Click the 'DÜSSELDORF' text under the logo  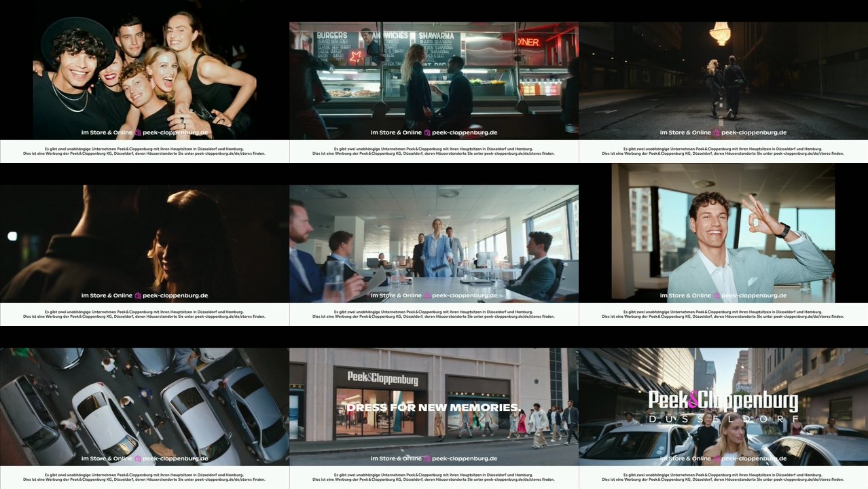tap(723, 419)
